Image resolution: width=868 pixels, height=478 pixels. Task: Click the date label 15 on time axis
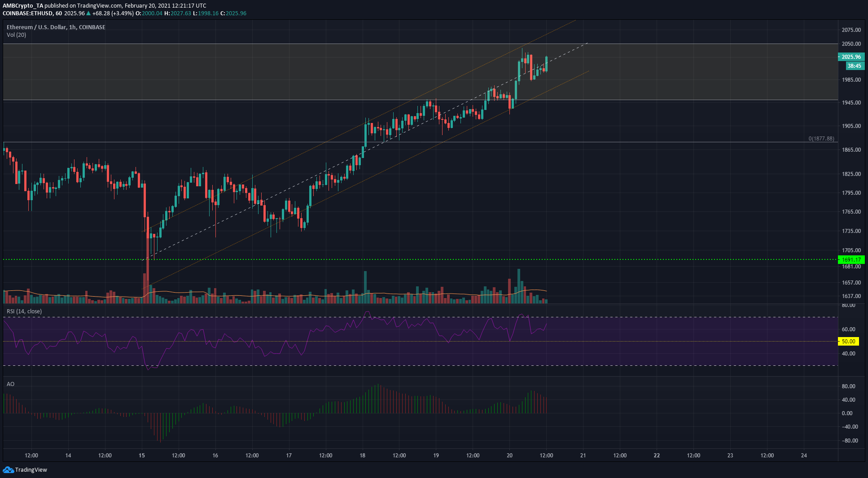(x=142, y=456)
